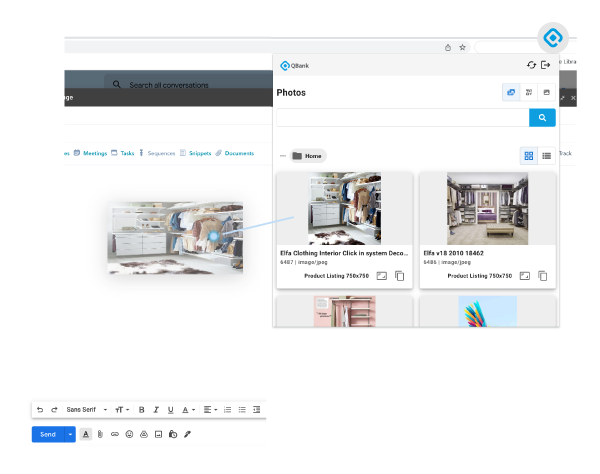Select the last media mode button beside Photos
Image resolution: width=600 pixels, height=474 pixels.
click(546, 92)
